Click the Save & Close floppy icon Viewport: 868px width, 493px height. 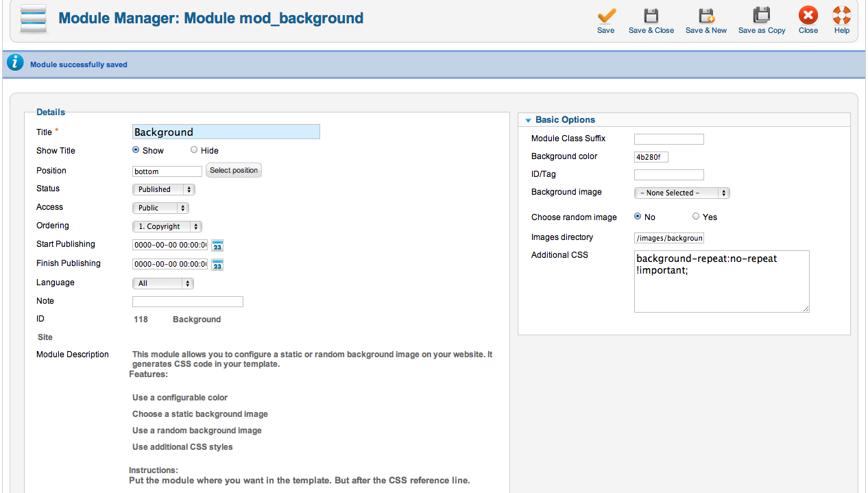click(651, 15)
